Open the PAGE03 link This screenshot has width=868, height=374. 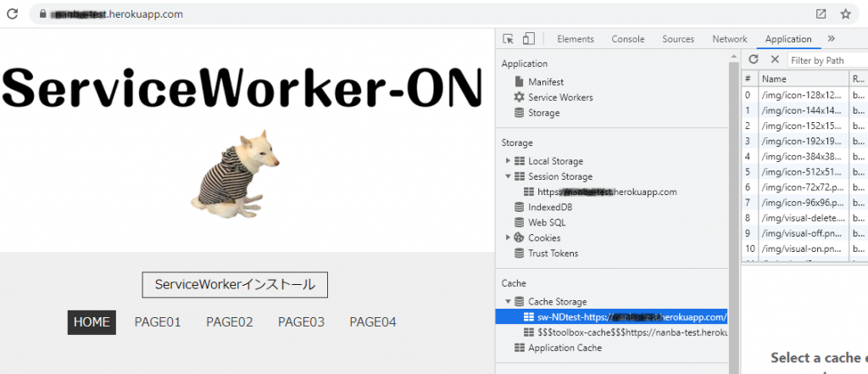pyautogui.click(x=301, y=322)
